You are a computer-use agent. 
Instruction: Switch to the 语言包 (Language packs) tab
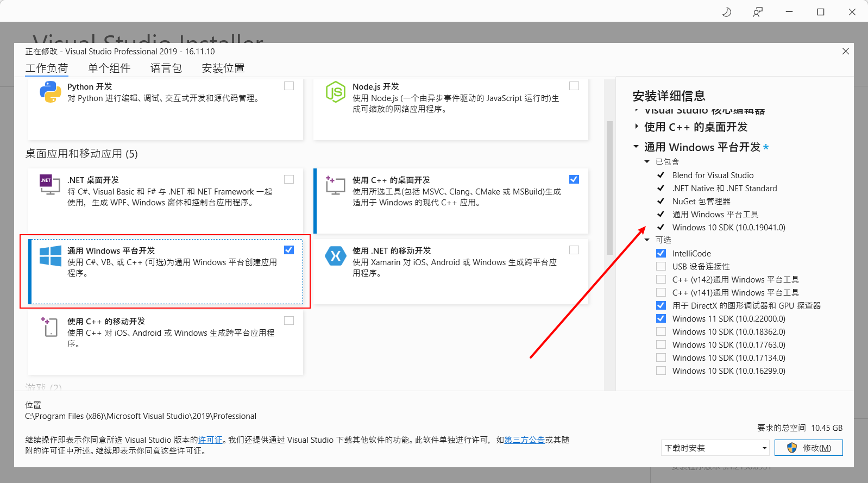click(x=166, y=68)
